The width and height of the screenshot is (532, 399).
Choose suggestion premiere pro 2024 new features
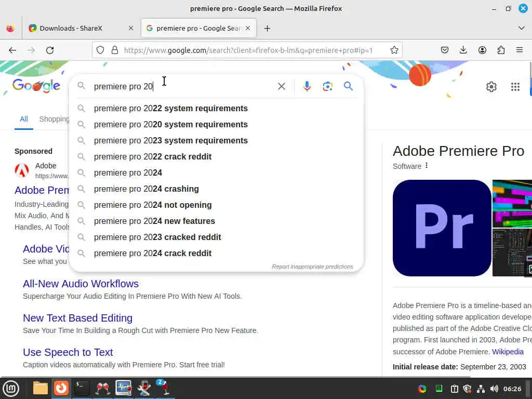point(217,221)
